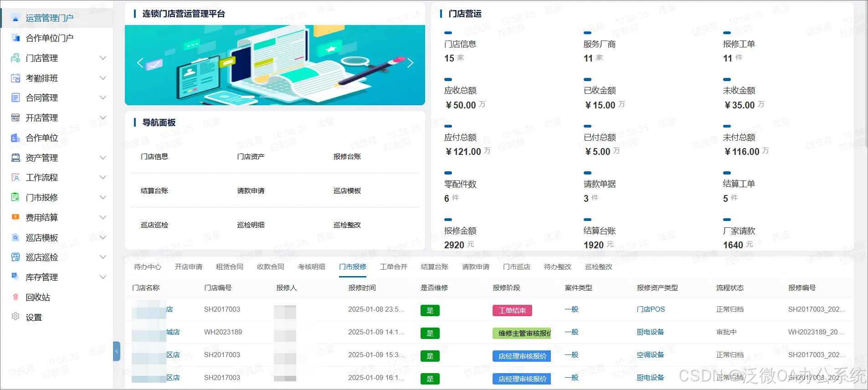The height and width of the screenshot is (390, 868).
Task: Expand 门店管理 menu chevron
Action: tap(103, 58)
